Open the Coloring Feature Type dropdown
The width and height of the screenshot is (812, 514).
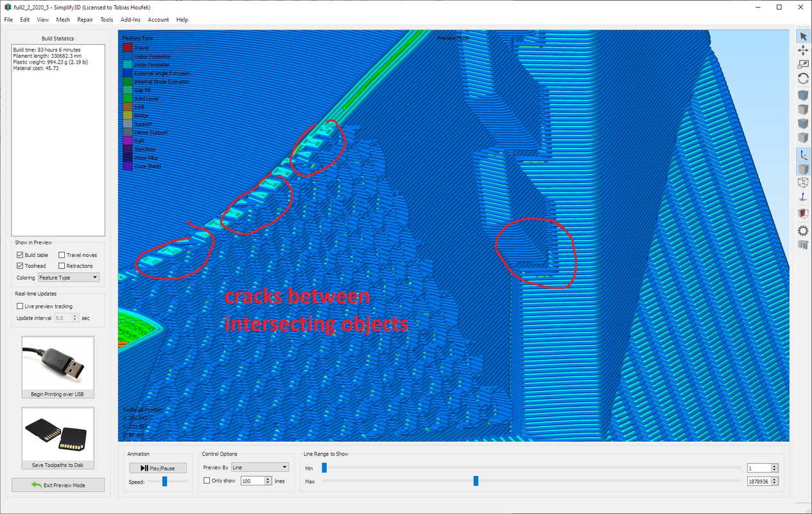click(x=69, y=278)
